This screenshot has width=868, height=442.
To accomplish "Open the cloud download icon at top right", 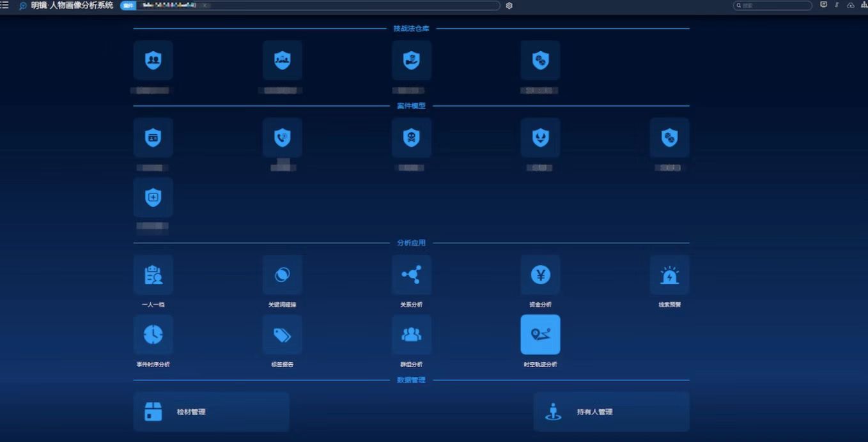I will click(850, 5).
